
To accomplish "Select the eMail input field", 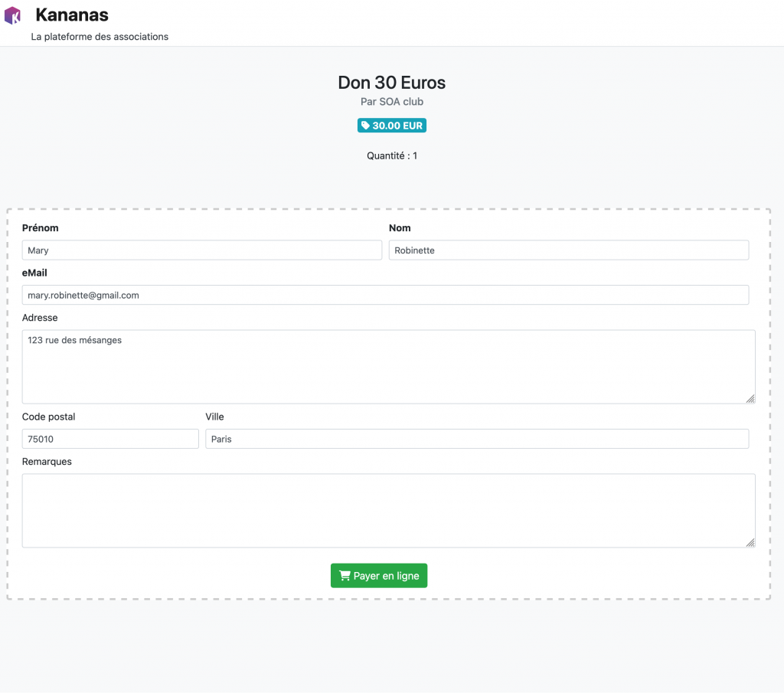I will pos(385,295).
